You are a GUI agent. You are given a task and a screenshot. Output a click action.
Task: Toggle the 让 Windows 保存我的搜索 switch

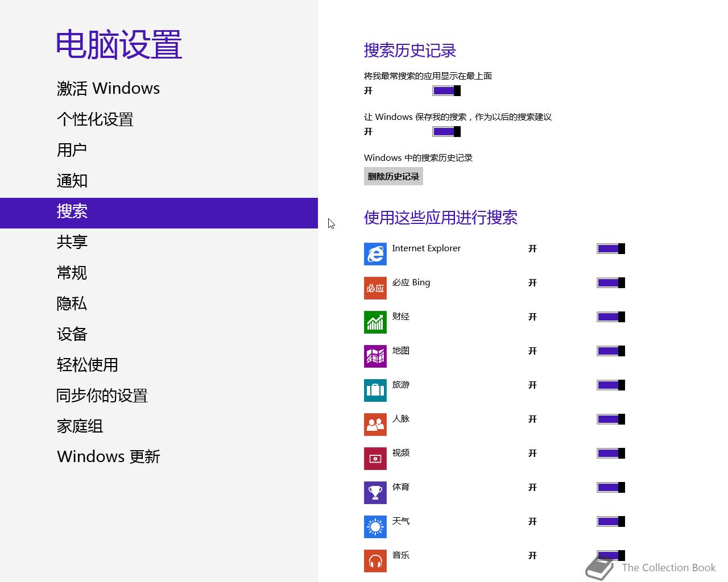[x=446, y=132]
